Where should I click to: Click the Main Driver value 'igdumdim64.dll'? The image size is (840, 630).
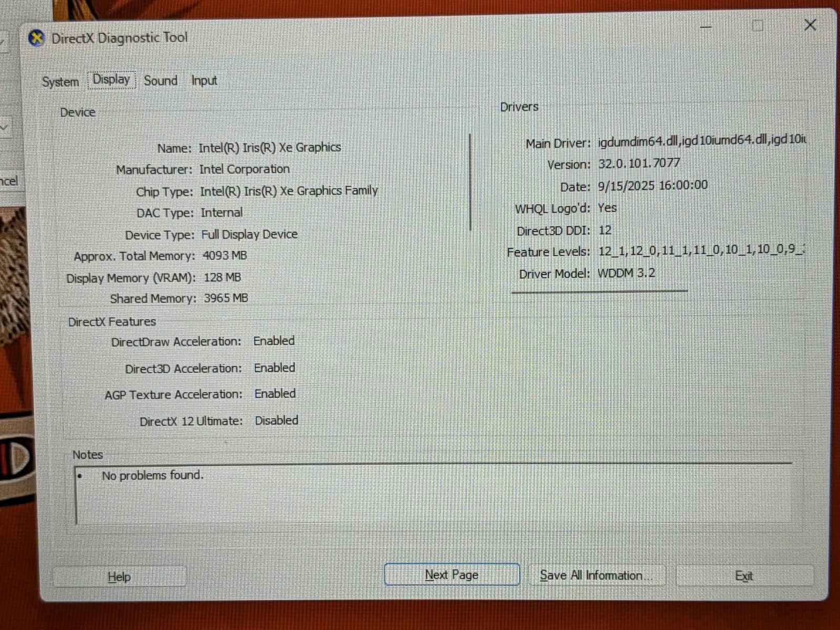(x=638, y=141)
